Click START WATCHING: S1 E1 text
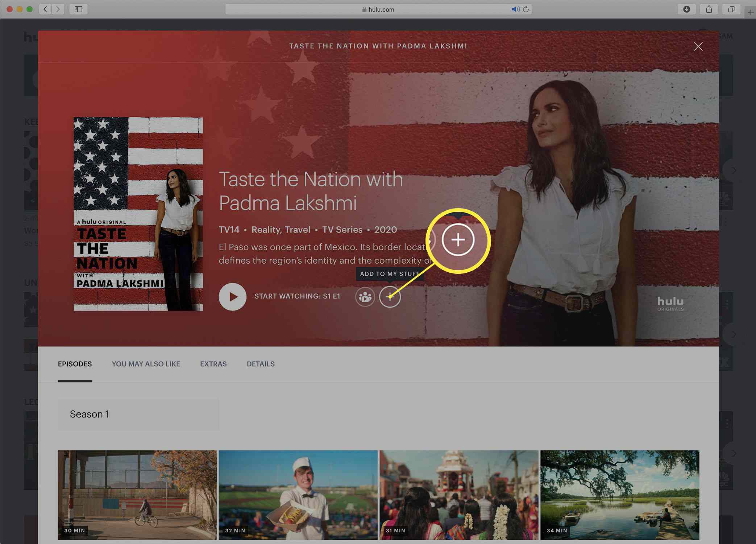Image resolution: width=756 pixels, height=544 pixels. (x=297, y=296)
